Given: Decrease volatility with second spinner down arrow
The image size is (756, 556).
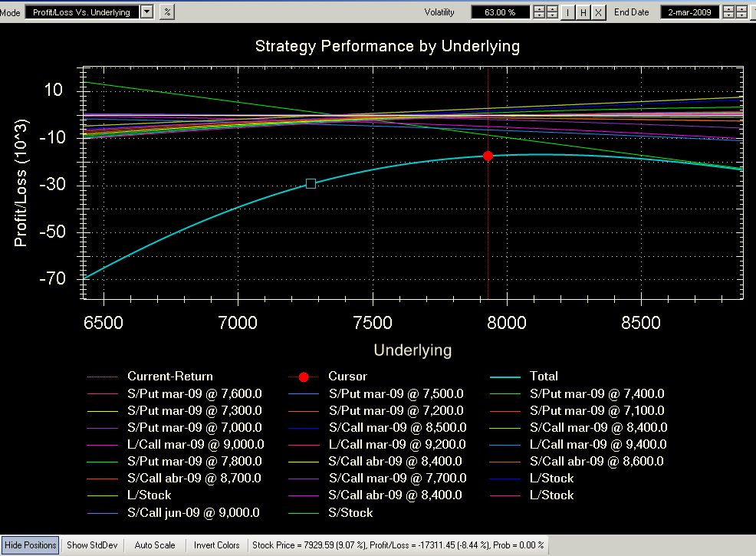Looking at the screenshot, I should point(553,16).
